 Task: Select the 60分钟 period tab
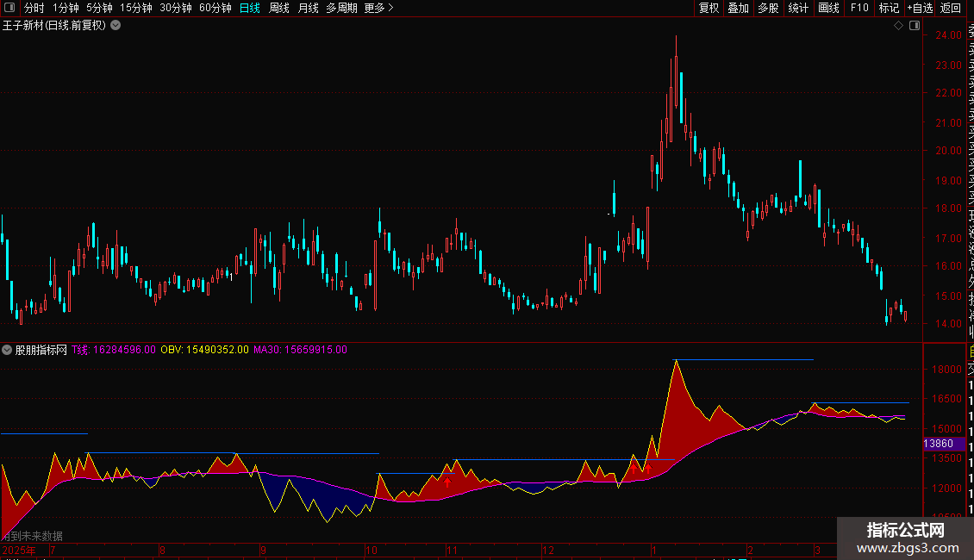(215, 8)
